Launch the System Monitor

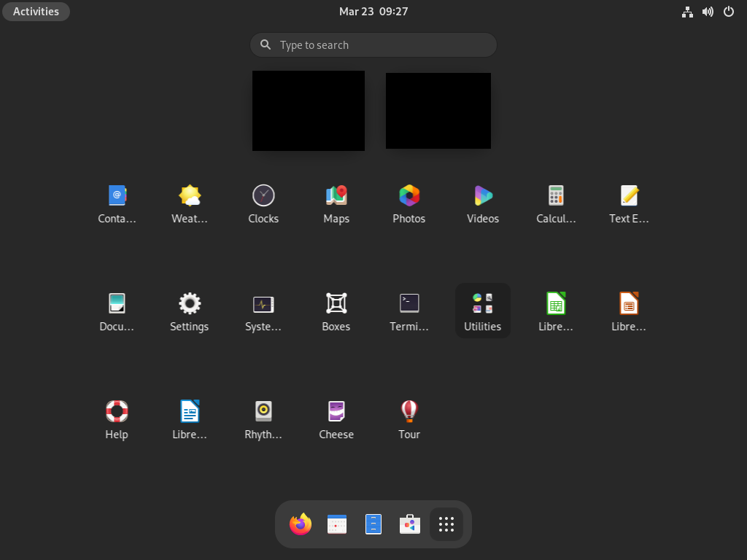point(263,311)
